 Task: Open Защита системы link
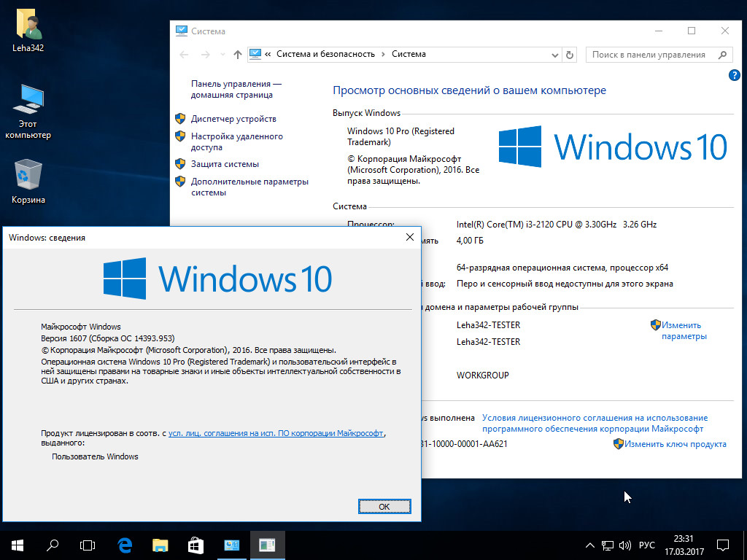[x=225, y=164]
